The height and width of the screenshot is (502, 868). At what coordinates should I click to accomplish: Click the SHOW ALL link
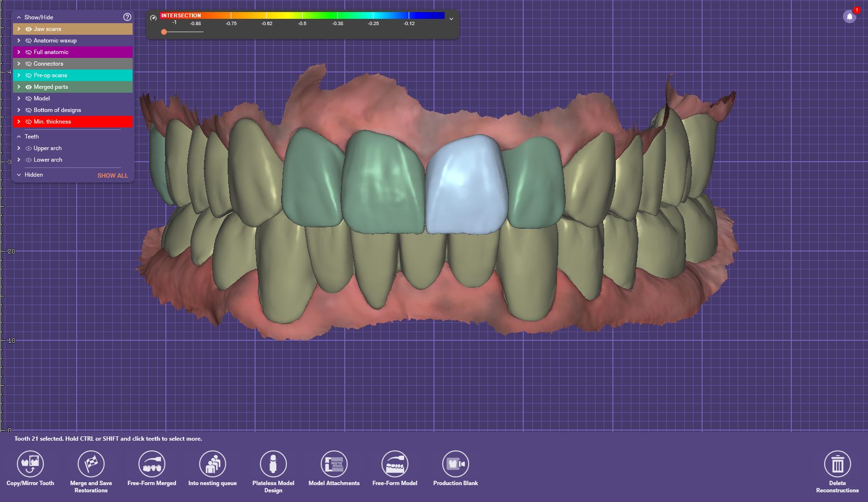coord(112,175)
